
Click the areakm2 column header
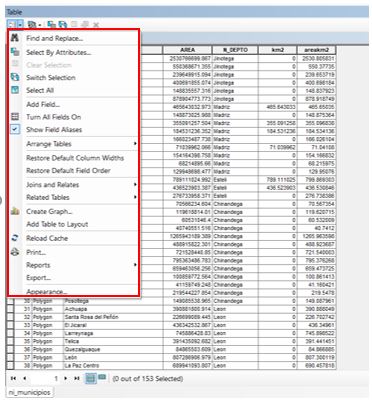[x=316, y=50]
